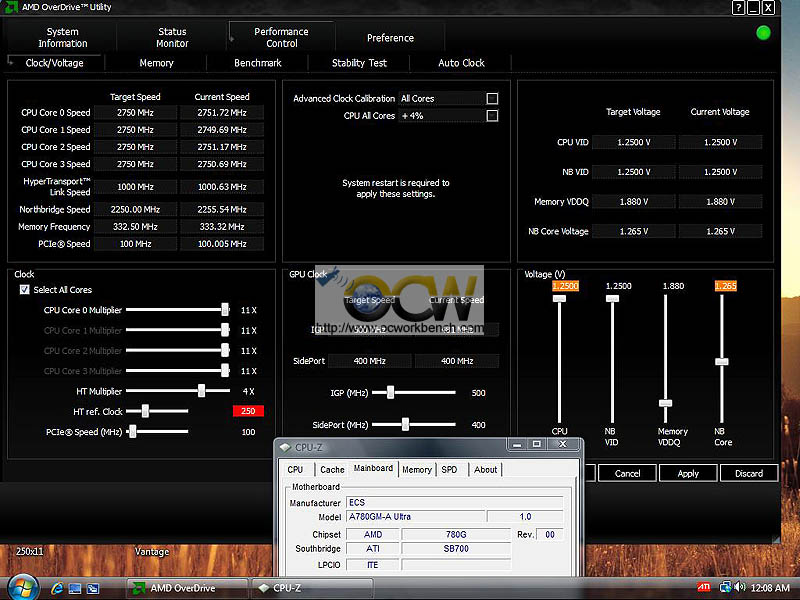Image resolution: width=800 pixels, height=600 pixels.
Task: Click the Discard button
Action: pyautogui.click(x=748, y=473)
